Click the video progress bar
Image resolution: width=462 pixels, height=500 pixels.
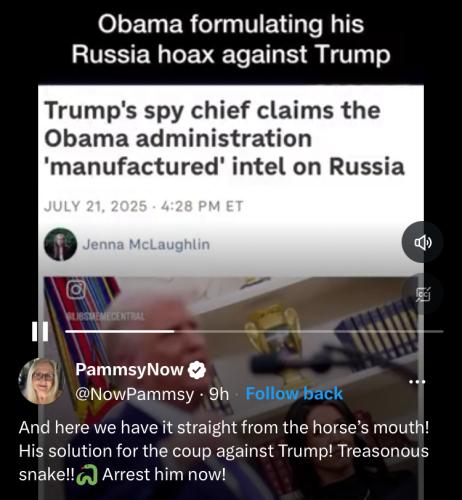(254, 331)
